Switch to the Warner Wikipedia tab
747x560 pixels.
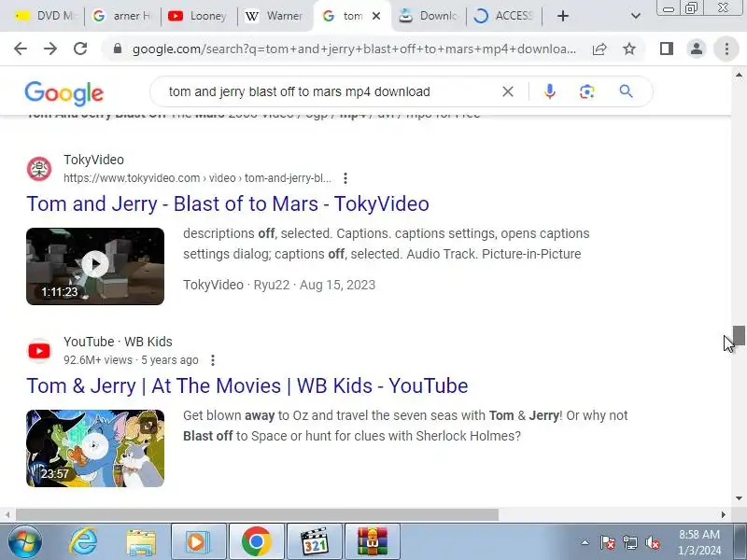pyautogui.click(x=275, y=16)
